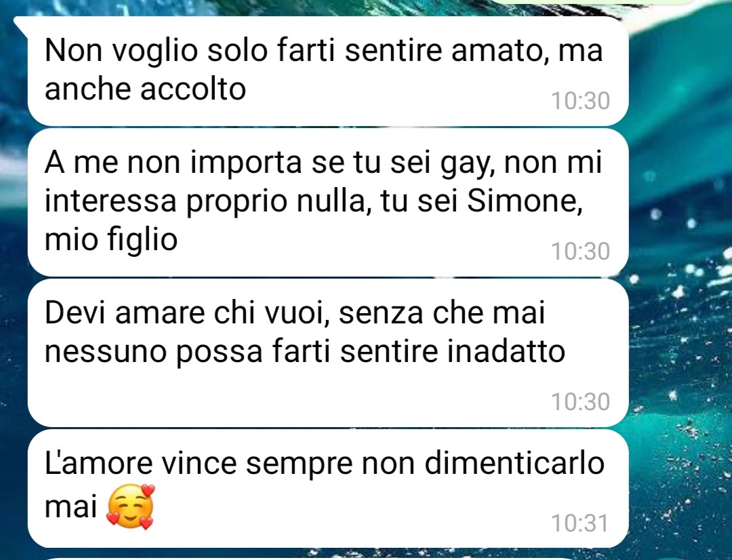Click the timestamp beside "anche accolto"

[x=580, y=101]
